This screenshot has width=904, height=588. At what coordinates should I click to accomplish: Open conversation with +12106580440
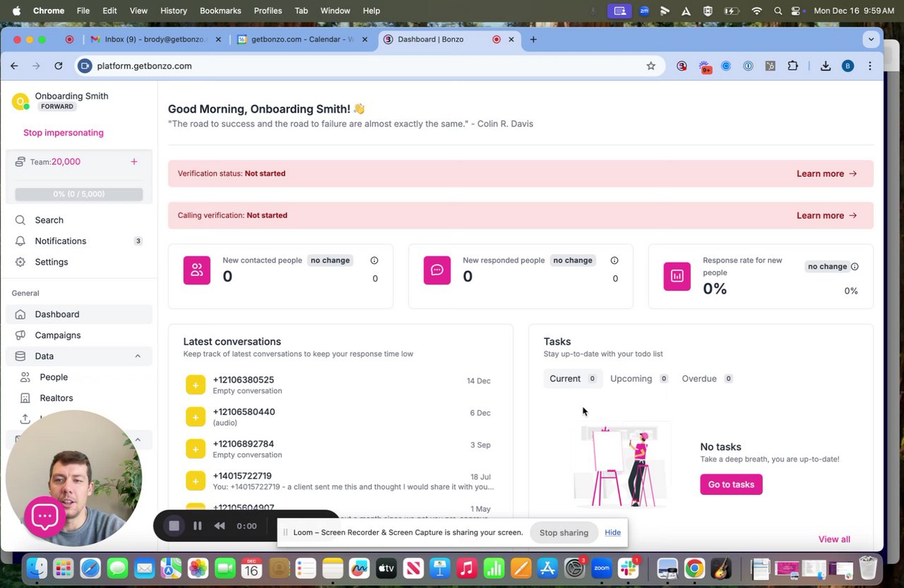coord(340,416)
